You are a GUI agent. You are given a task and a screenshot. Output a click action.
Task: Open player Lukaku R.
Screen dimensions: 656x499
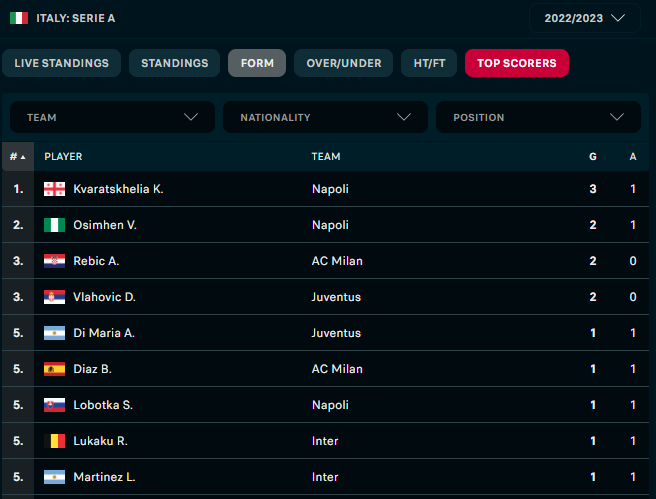(100, 441)
